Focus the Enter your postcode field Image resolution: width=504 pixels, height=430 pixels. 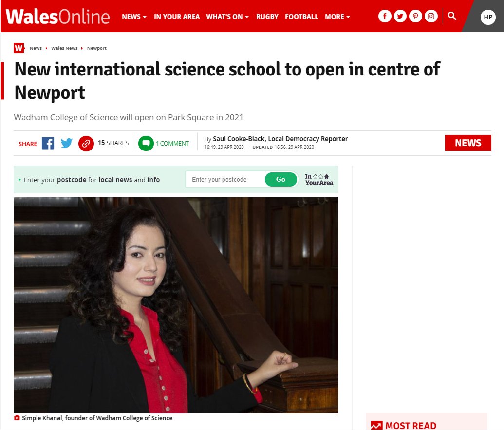pyautogui.click(x=225, y=179)
